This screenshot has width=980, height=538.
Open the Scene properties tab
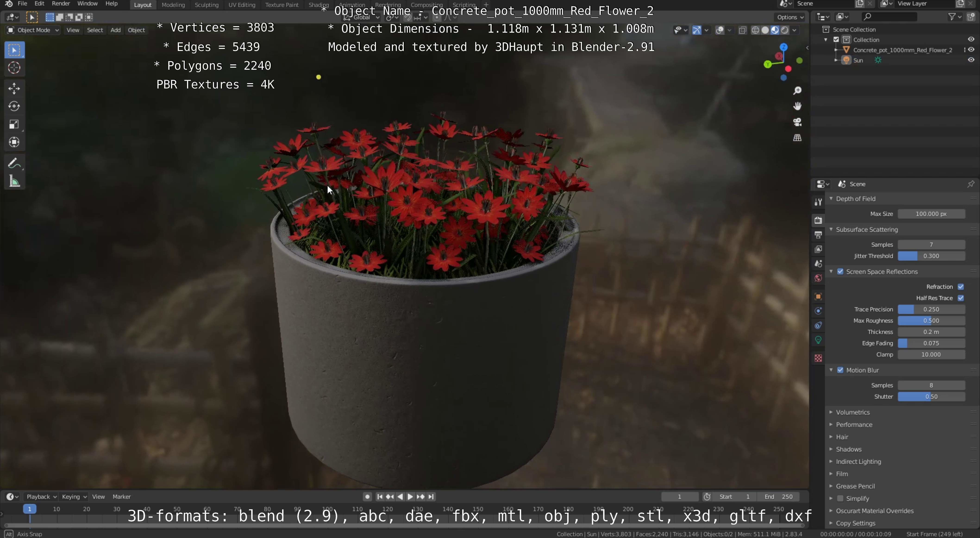point(818,264)
